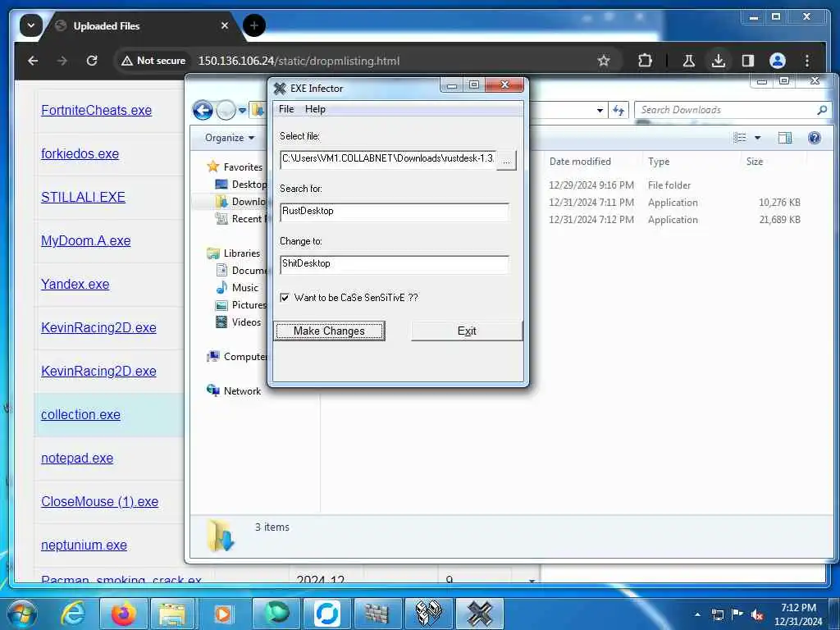Open the Explorer recent pages dropdown

click(x=242, y=111)
